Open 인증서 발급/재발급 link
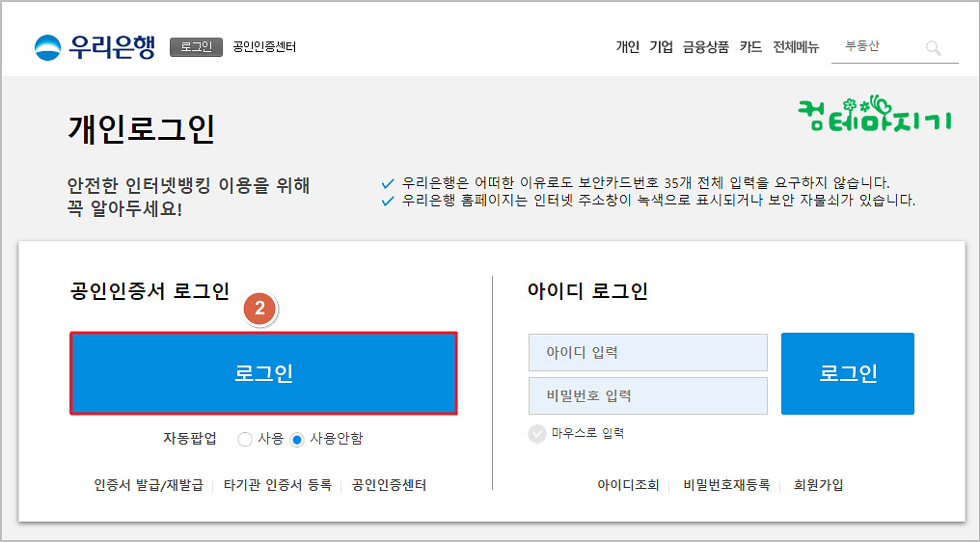This screenshot has height=542, width=980. (x=149, y=485)
